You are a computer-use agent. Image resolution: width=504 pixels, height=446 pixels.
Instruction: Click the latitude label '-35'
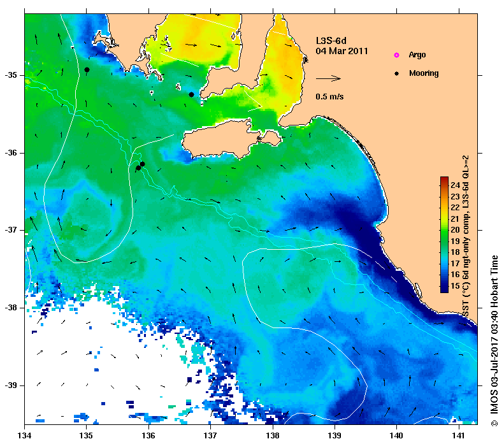click(11, 75)
